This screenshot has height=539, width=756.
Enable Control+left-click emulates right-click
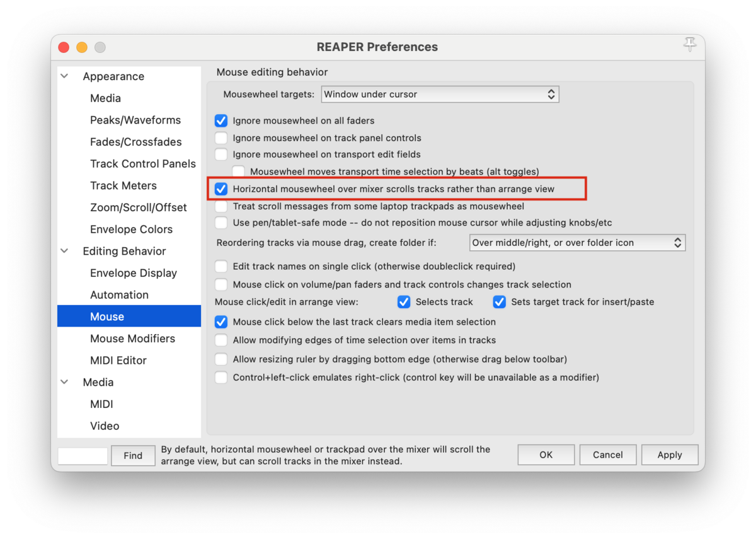(x=221, y=378)
